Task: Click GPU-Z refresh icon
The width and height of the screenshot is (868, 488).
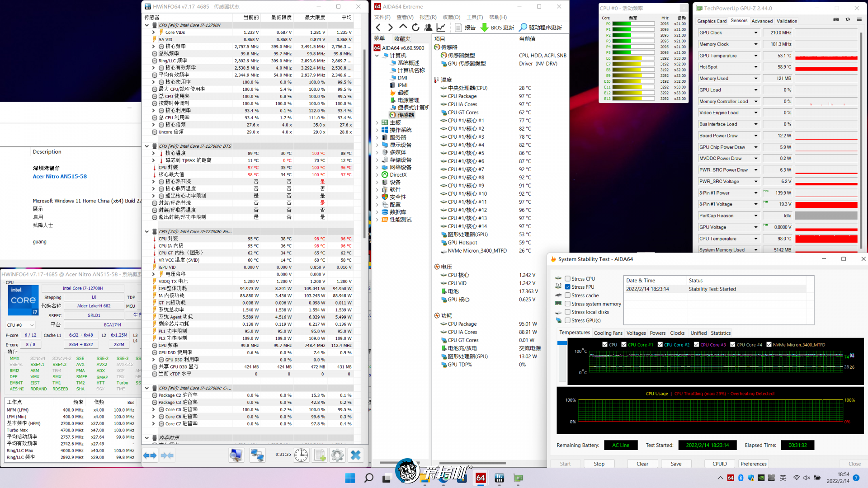Action: tap(848, 19)
